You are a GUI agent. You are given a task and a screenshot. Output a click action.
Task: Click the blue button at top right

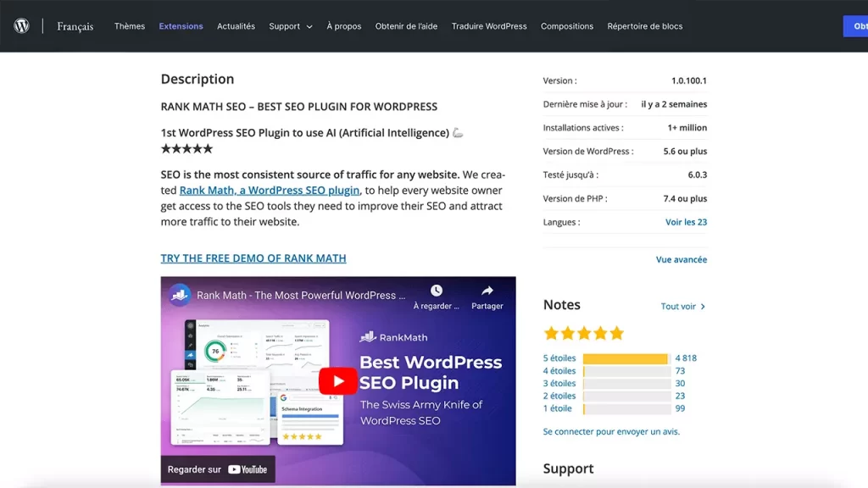pyautogui.click(x=855, y=26)
